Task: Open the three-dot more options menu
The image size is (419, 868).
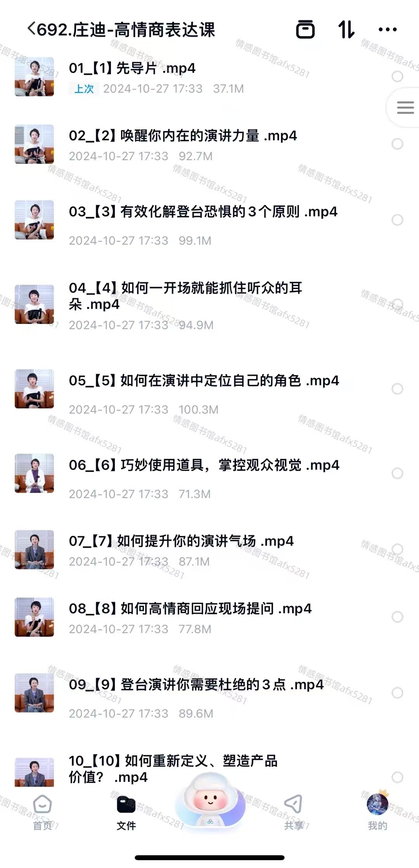Action: coord(388,29)
